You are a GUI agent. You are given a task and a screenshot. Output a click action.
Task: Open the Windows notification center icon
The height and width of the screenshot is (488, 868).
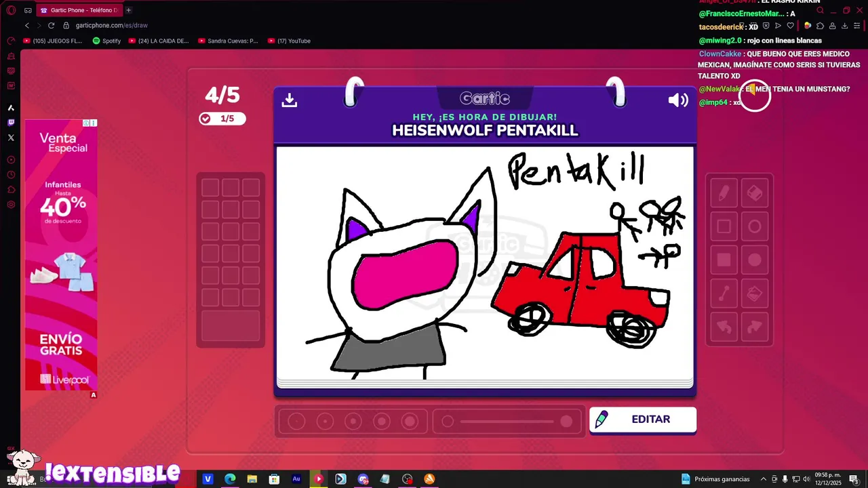pos(854,479)
